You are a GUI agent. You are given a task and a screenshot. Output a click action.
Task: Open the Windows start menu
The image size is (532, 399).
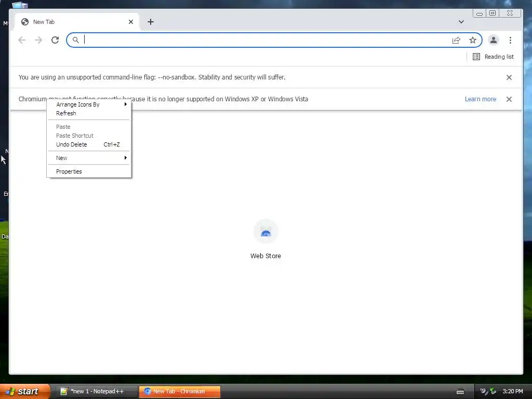tap(24, 391)
